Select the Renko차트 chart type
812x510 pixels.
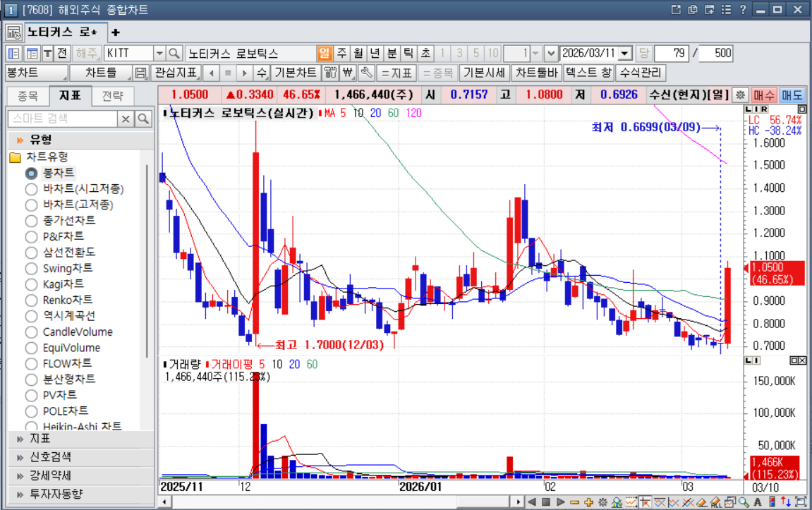click(31, 300)
